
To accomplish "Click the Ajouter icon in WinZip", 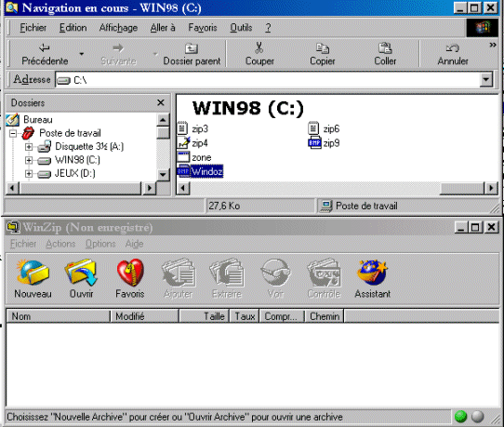I will tap(178, 273).
